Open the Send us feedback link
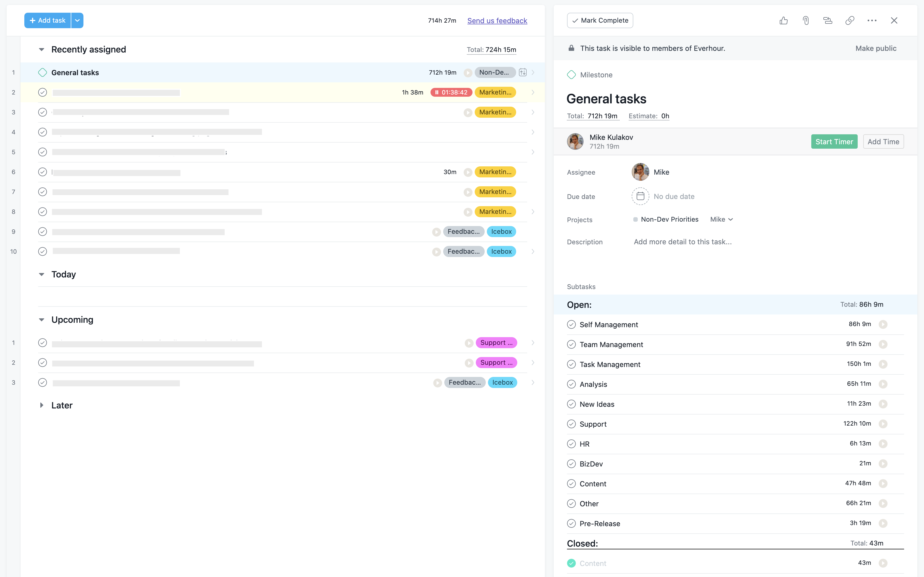The height and width of the screenshot is (577, 924). pyautogui.click(x=497, y=21)
